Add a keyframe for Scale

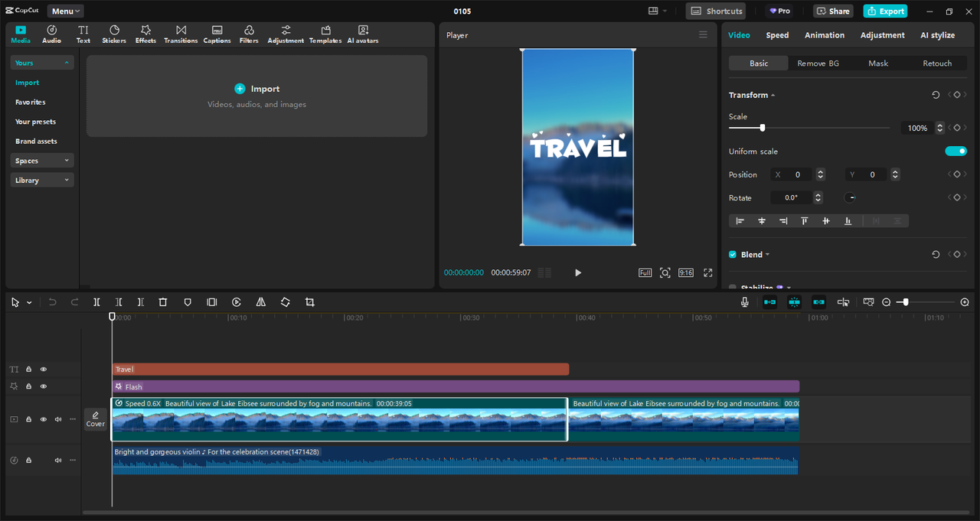(x=956, y=128)
